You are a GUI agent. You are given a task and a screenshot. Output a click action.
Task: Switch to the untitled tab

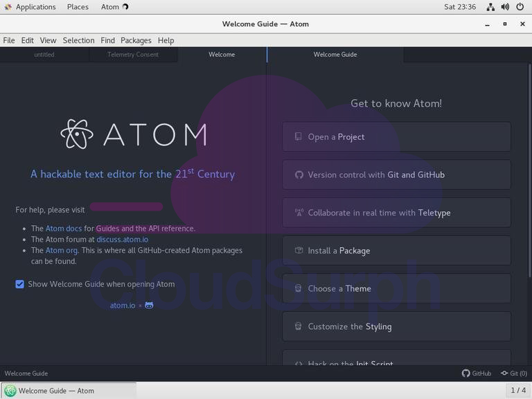tap(44, 55)
